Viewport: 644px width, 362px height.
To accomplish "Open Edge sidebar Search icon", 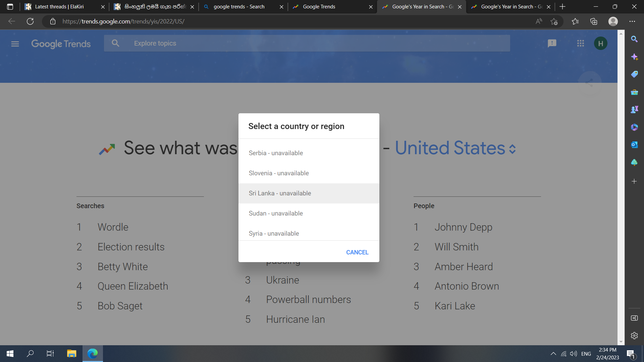I will tap(634, 39).
